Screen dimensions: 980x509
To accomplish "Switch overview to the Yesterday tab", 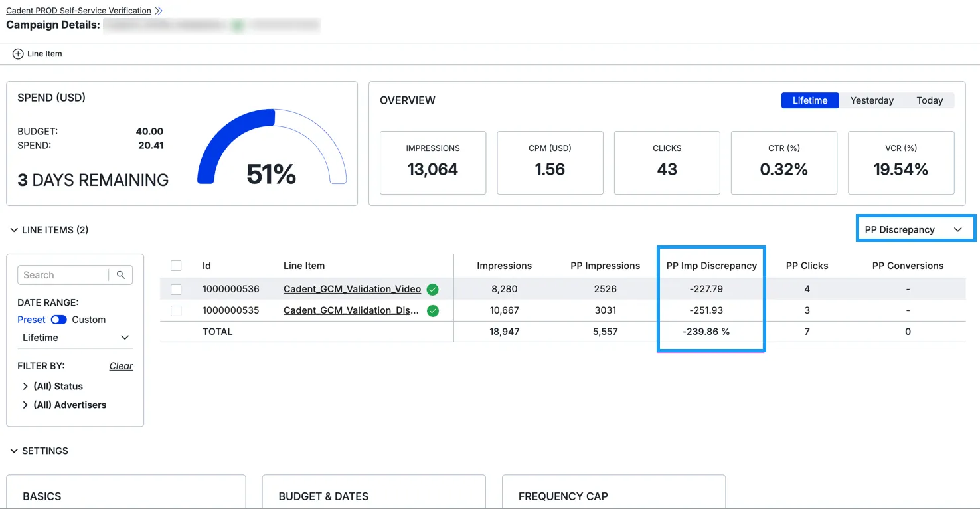I will pyautogui.click(x=872, y=100).
